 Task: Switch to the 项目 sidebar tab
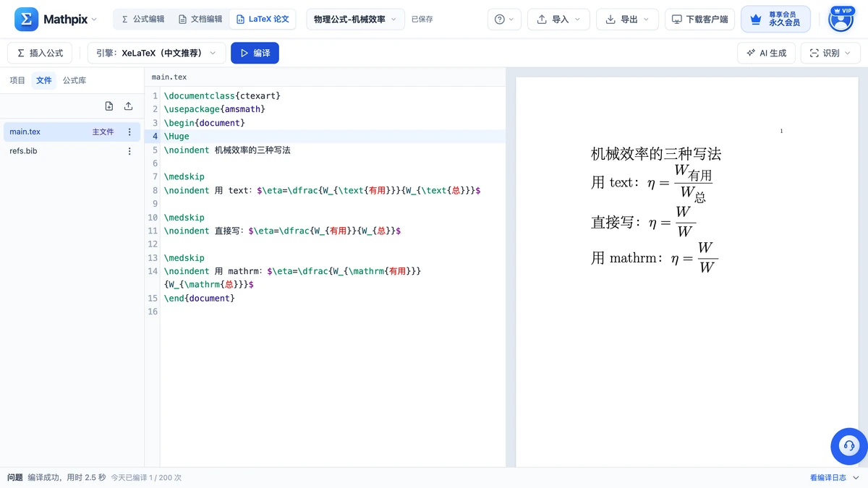coord(17,80)
